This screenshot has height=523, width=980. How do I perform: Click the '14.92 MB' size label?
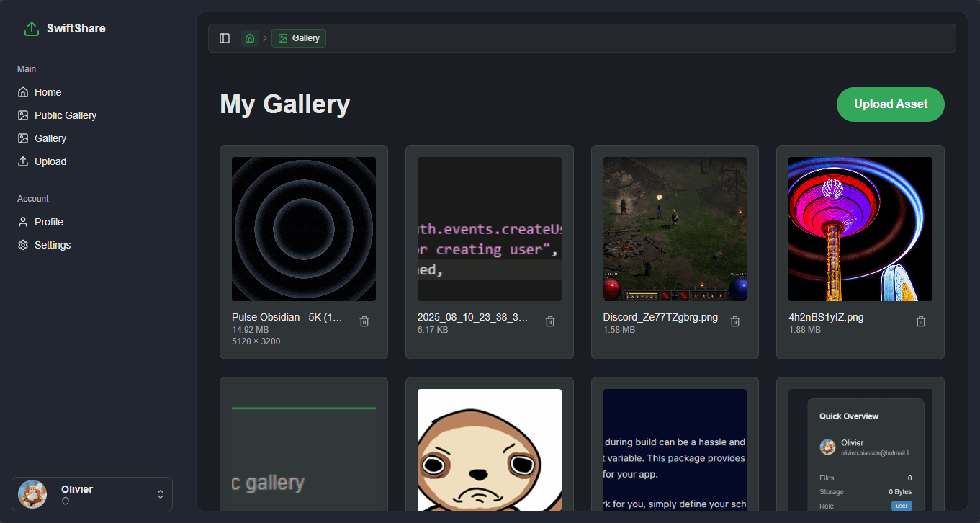pyautogui.click(x=250, y=330)
